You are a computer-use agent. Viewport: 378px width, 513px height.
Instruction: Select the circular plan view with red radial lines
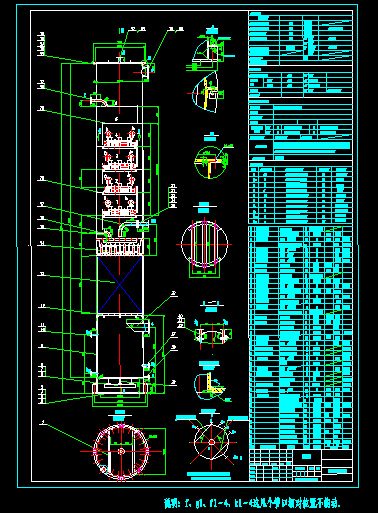(121, 451)
